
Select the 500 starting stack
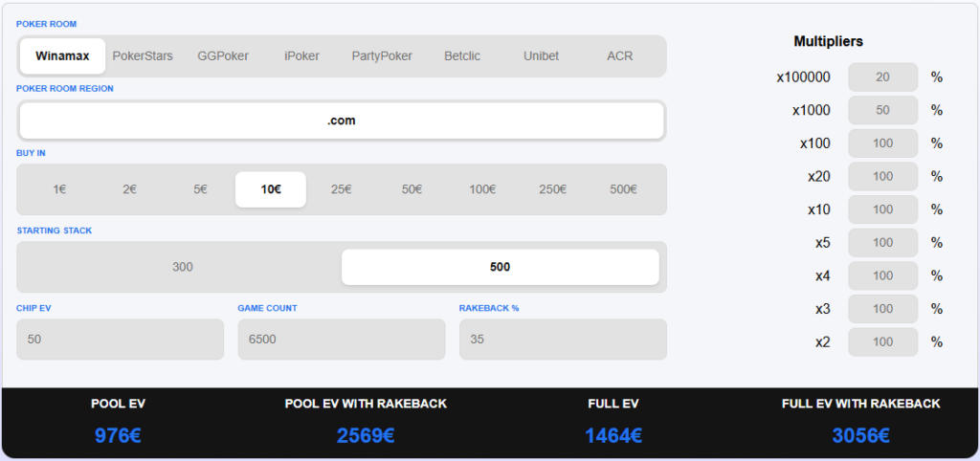(500, 267)
